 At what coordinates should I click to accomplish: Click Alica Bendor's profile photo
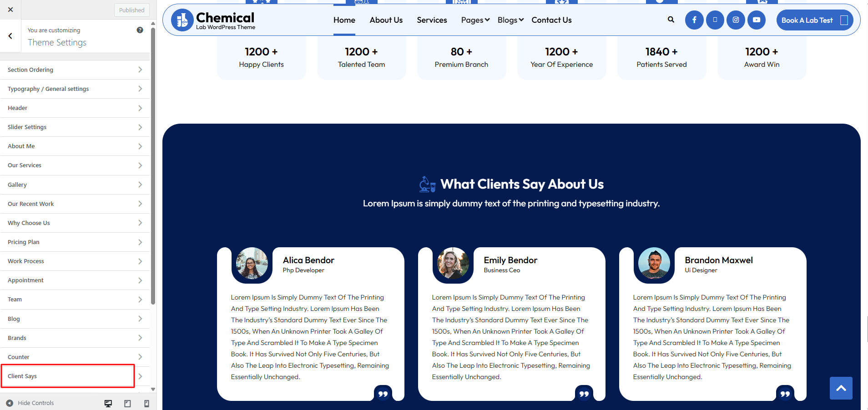click(252, 263)
